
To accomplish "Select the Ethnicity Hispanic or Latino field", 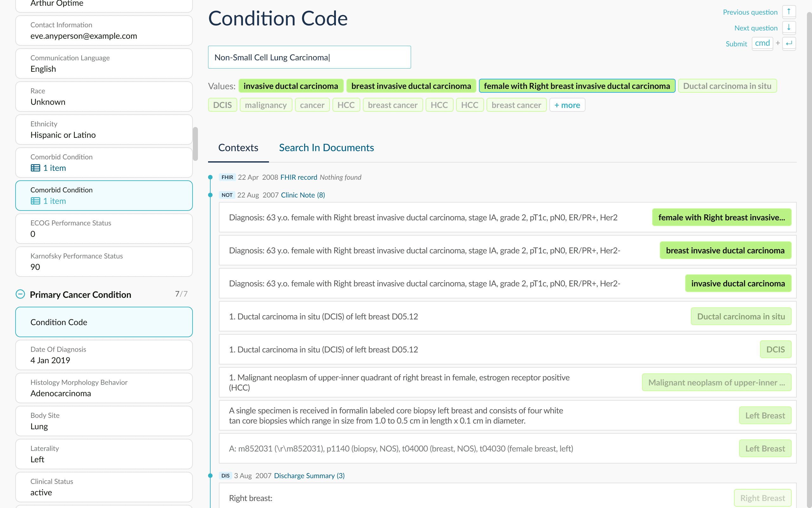I will click(104, 129).
